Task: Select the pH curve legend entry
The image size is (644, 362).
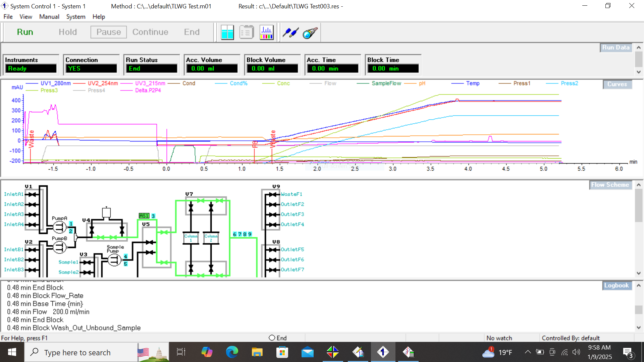Action: [x=422, y=83]
